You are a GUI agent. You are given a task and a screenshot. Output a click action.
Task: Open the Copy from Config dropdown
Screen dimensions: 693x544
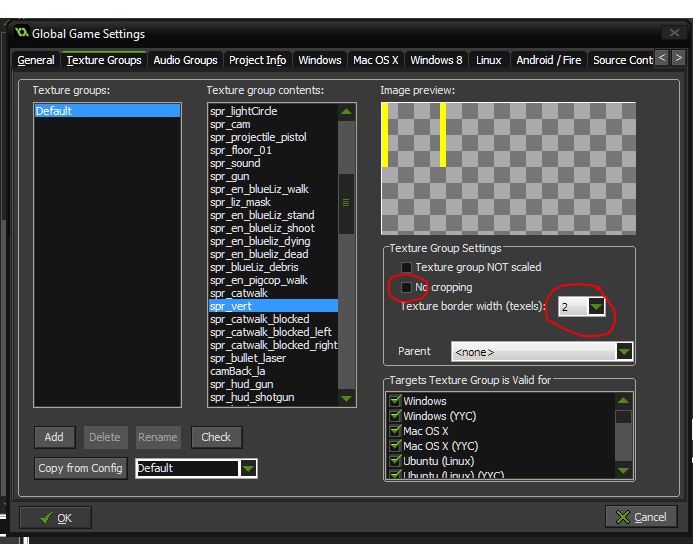click(x=248, y=468)
